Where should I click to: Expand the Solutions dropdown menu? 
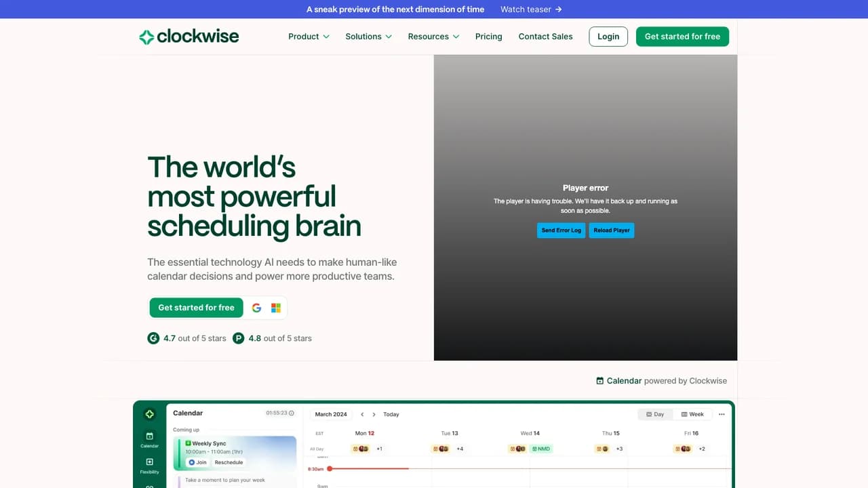(x=368, y=37)
